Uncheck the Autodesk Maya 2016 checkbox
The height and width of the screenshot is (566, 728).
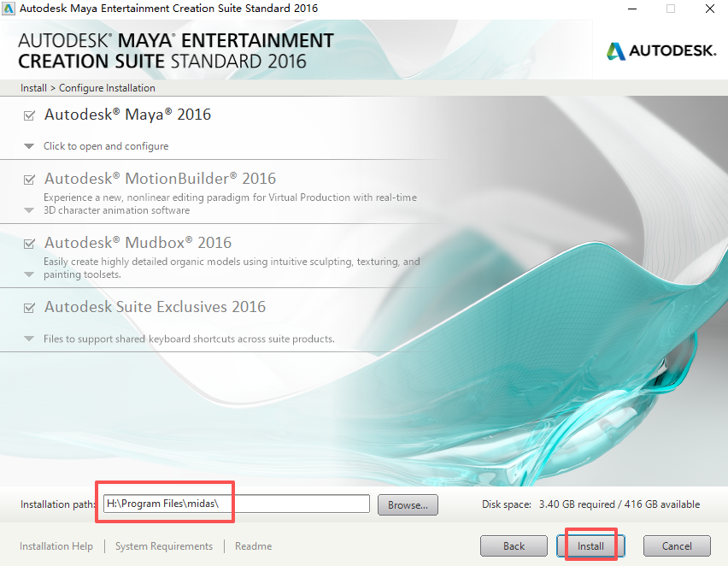(29, 115)
